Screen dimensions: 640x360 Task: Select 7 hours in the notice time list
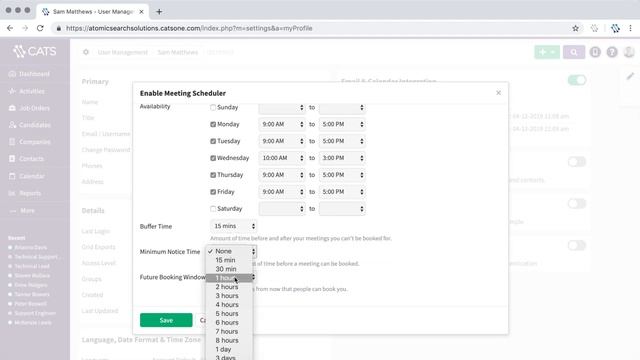pos(229,331)
